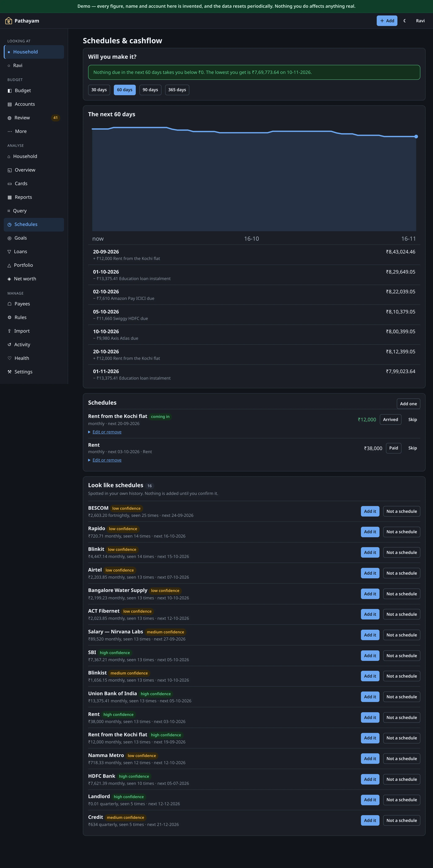This screenshot has width=433, height=868.
Task: Select the Household scope radio option
Action: pyautogui.click(x=34, y=52)
